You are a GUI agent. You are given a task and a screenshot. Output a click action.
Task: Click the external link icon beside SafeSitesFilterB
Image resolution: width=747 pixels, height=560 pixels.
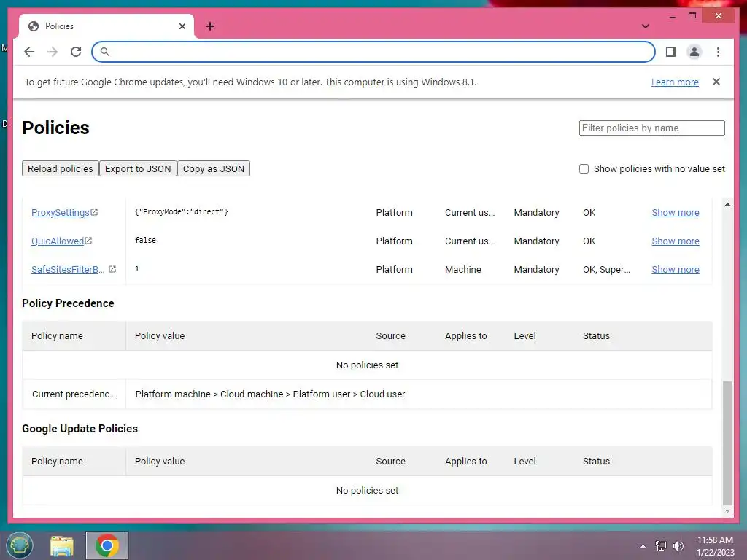(112, 269)
